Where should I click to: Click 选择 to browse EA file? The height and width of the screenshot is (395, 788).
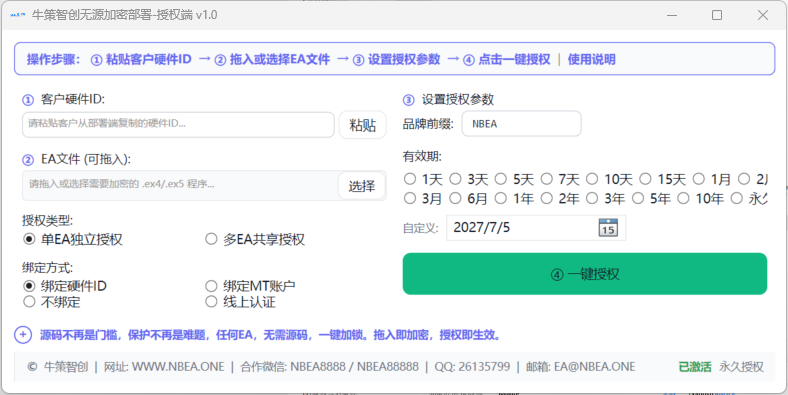362,186
